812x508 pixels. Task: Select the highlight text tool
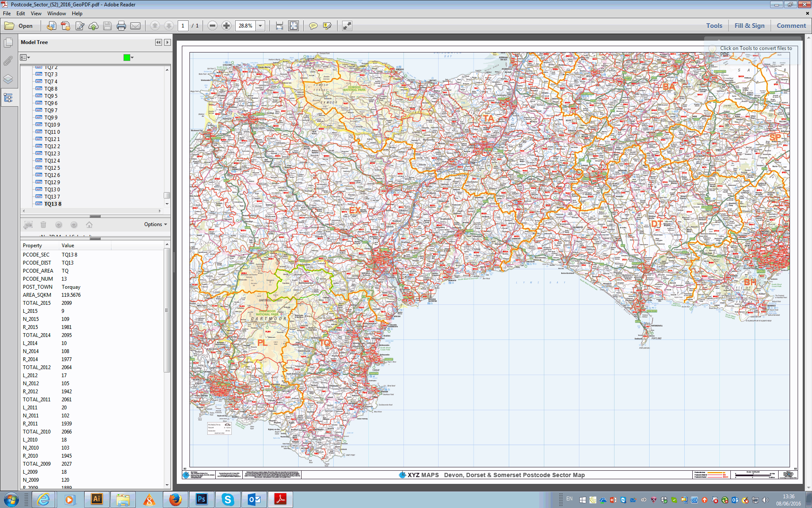click(x=327, y=26)
